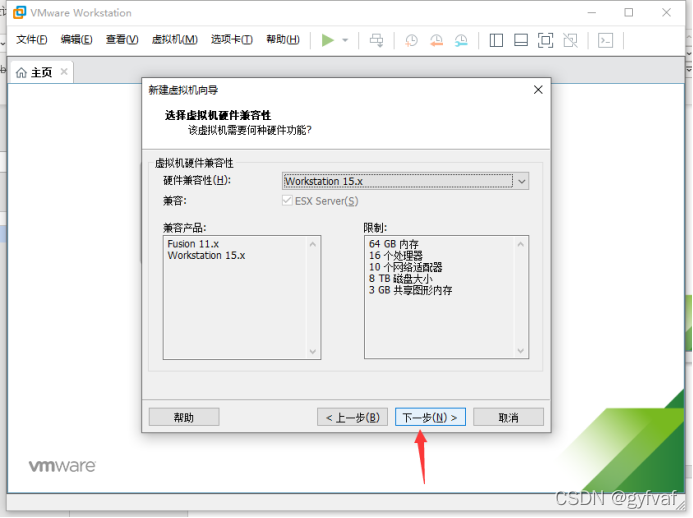Click the VMware Workstation title bar logo
The height and width of the screenshot is (518, 693).
coord(19,12)
